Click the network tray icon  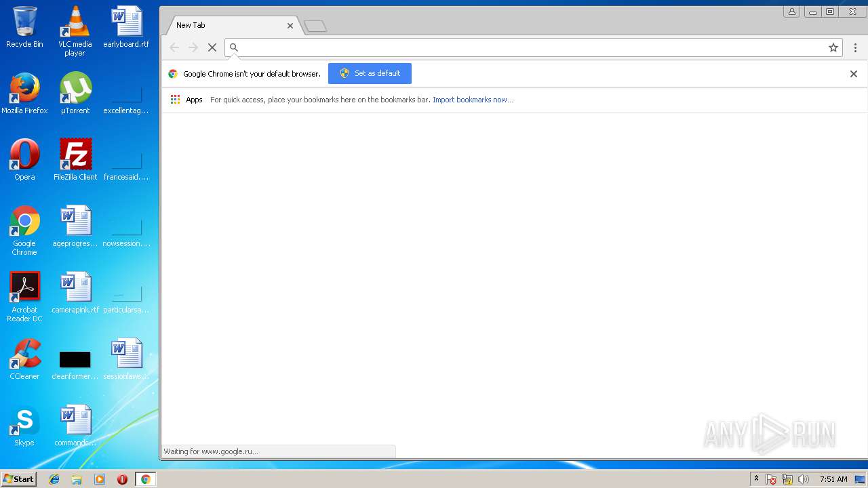click(x=787, y=479)
